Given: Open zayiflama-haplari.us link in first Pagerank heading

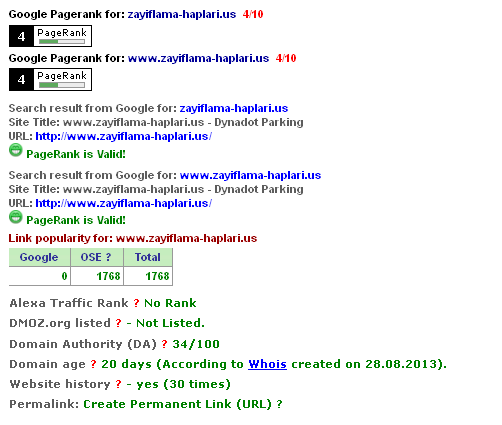Looking at the screenshot, I should (182, 14).
